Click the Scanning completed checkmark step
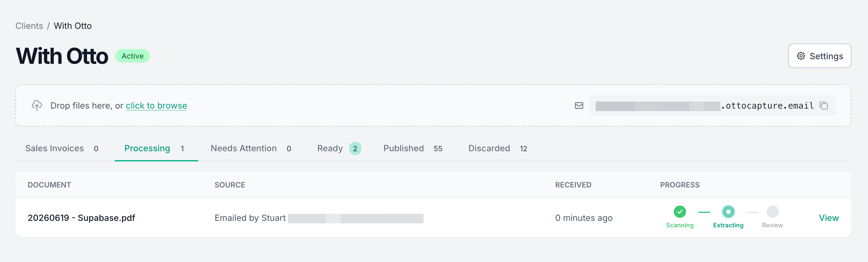Screen dimensions: 868x262 pos(680,212)
